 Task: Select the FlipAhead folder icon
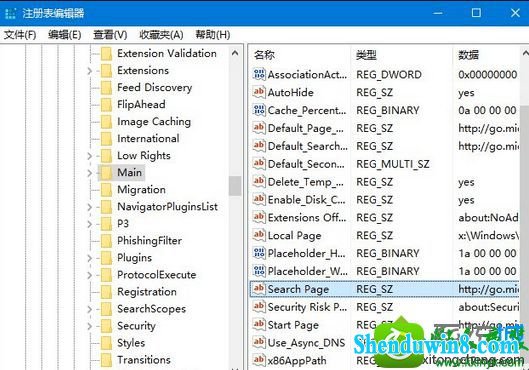coord(107,105)
